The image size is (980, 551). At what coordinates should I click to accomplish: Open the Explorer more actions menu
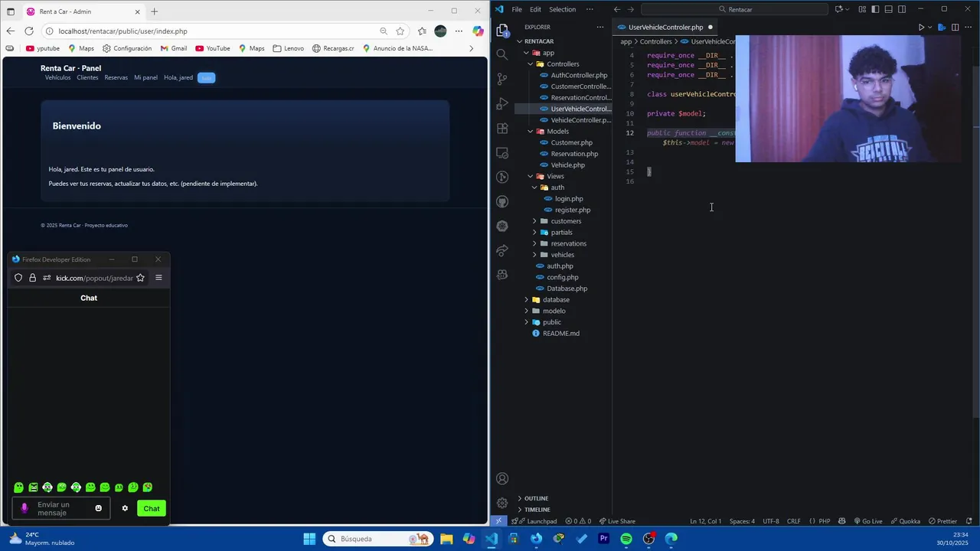coord(599,27)
